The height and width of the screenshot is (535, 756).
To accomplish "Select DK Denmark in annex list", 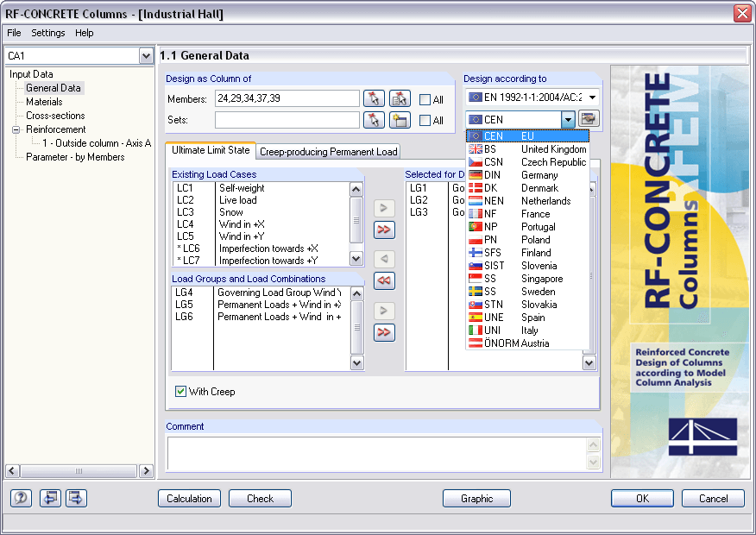I will point(527,188).
